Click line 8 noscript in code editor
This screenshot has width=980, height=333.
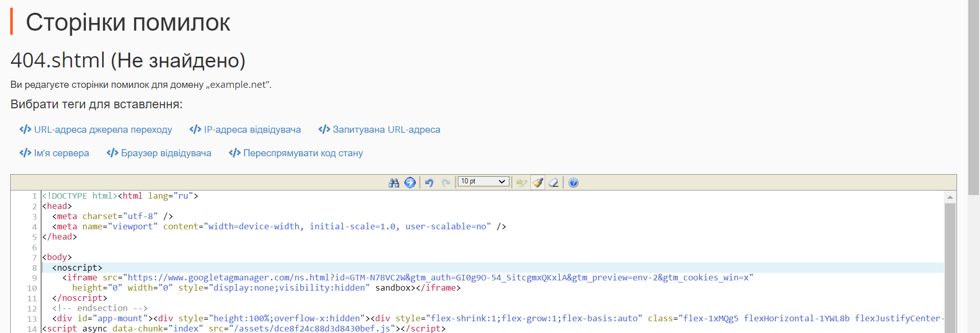(77, 268)
